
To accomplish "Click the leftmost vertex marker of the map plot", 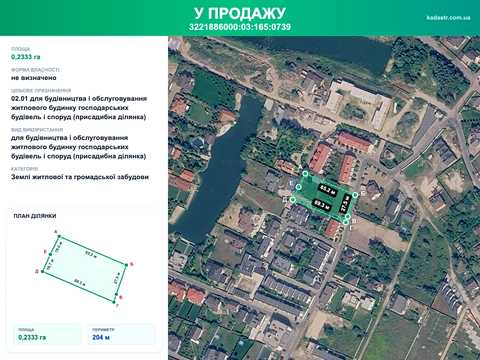I will click(292, 200).
